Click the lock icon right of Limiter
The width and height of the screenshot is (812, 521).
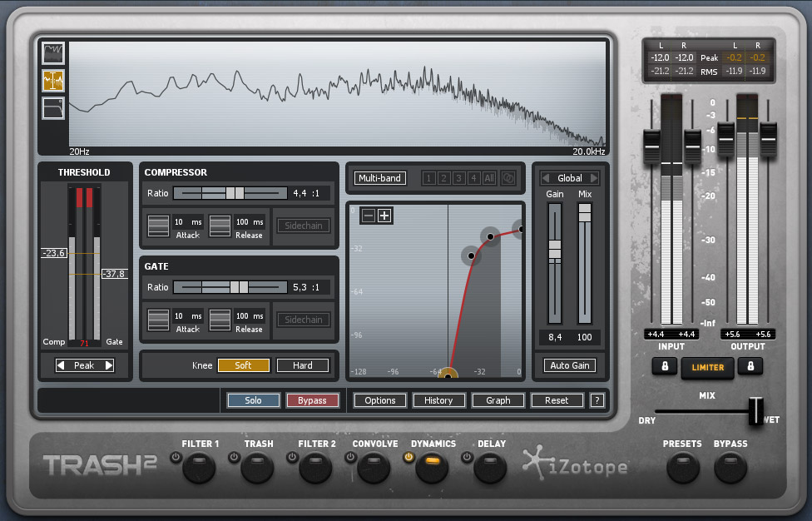pos(750,367)
